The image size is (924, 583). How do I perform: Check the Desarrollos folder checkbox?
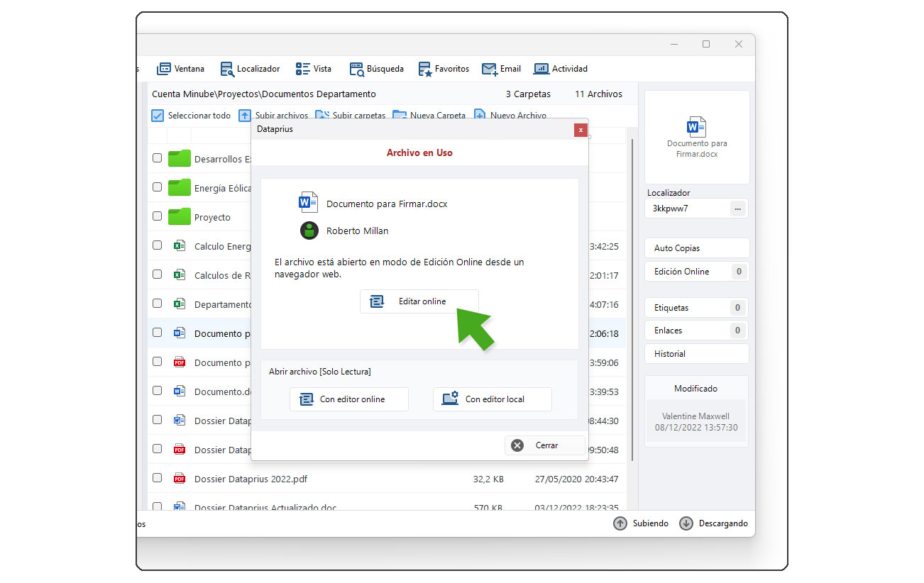pyautogui.click(x=158, y=158)
